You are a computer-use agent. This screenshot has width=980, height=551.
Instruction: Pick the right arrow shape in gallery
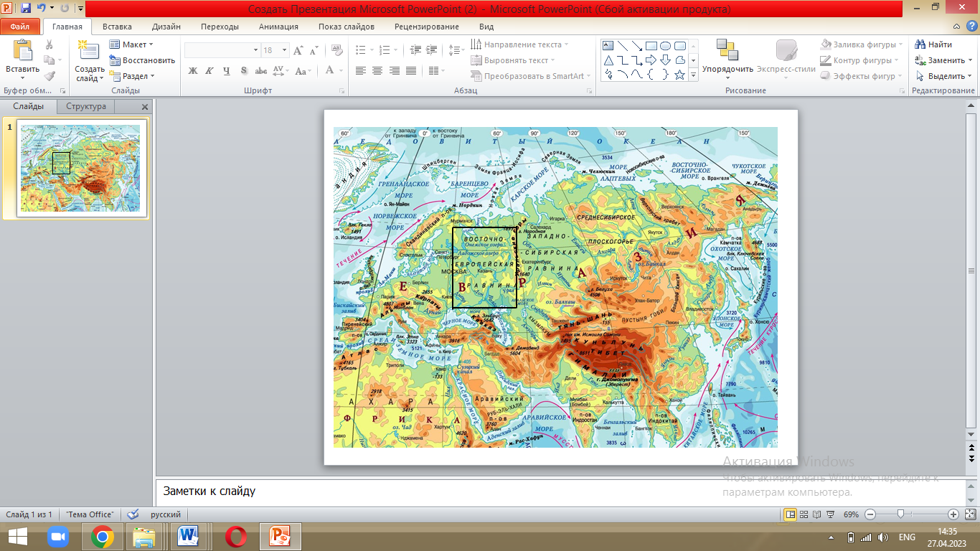651,60
